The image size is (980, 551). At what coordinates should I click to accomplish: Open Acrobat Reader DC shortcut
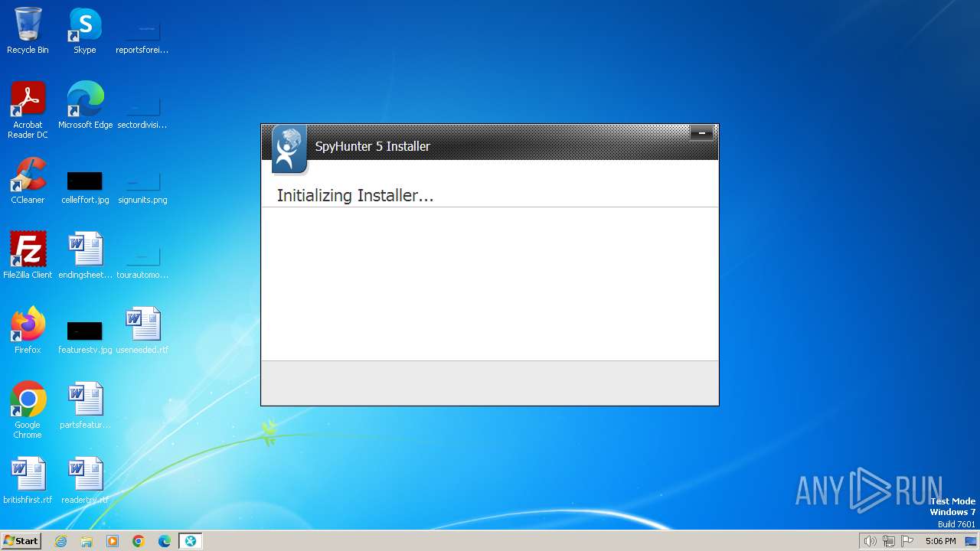pyautogui.click(x=28, y=110)
